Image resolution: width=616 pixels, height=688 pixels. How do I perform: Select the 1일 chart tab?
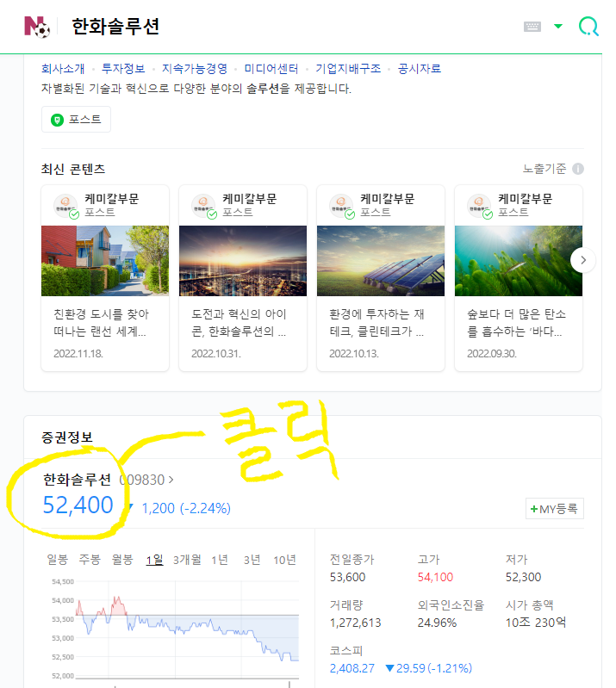pos(154,560)
